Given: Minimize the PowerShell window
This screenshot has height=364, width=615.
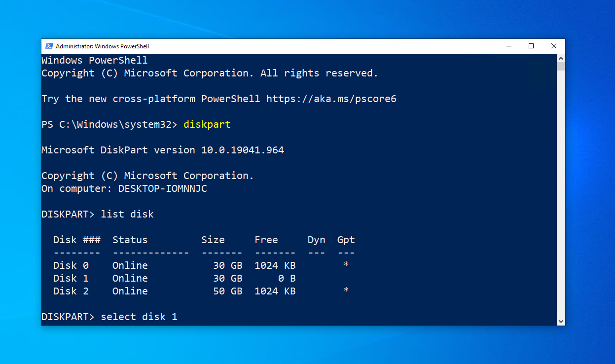Looking at the screenshot, I should click(508, 46).
